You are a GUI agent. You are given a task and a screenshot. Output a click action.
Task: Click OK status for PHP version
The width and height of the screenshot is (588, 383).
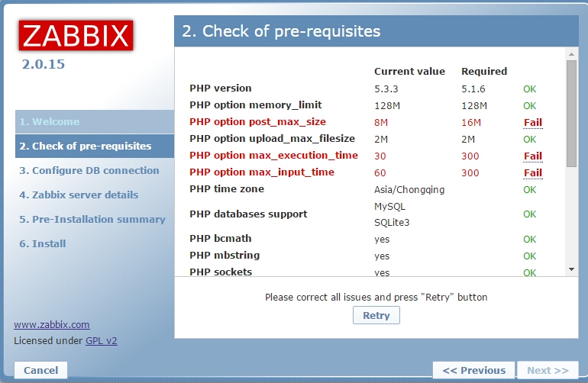coord(530,89)
